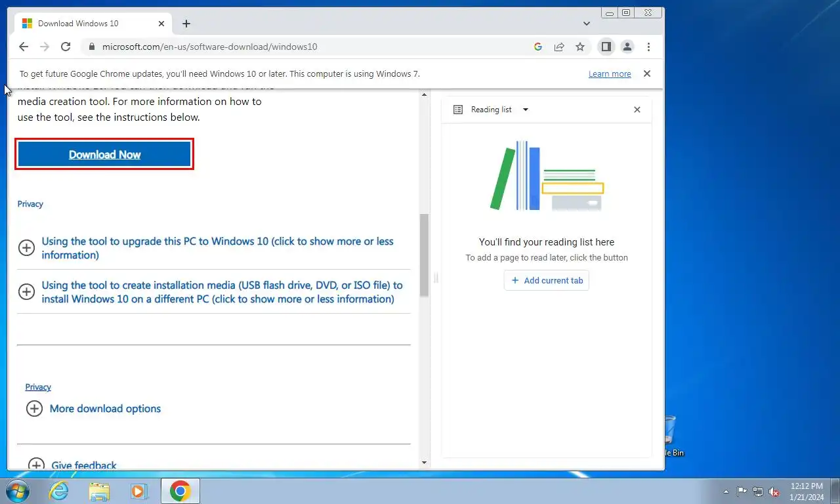Expand More download options

[x=93, y=409]
